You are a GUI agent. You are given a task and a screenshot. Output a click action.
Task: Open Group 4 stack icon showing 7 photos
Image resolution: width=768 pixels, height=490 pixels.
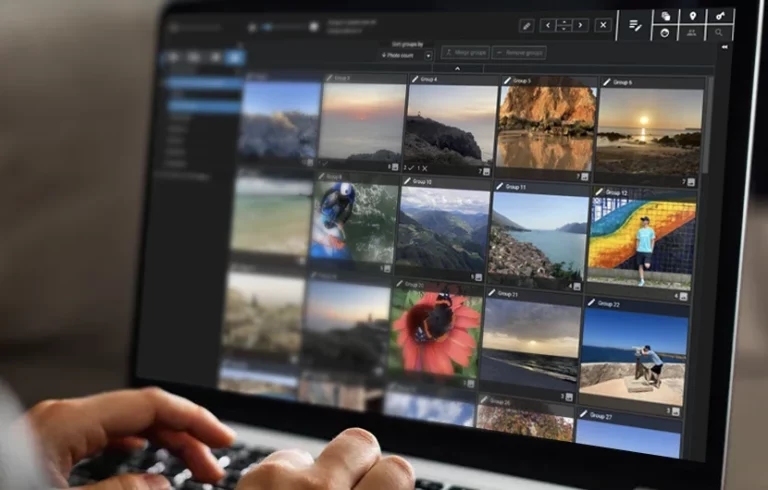(486, 172)
